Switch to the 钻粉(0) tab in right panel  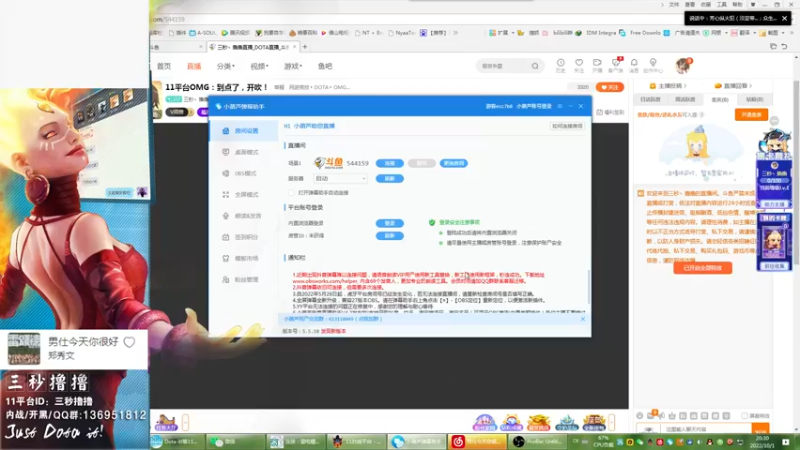(754, 99)
